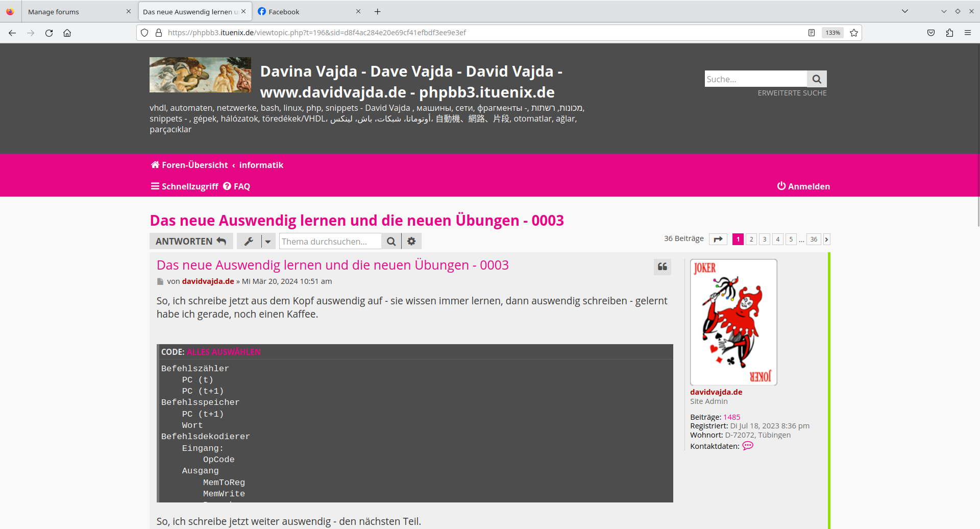Click the 133% zoom level control
This screenshot has height=529, width=980.
[x=832, y=32]
